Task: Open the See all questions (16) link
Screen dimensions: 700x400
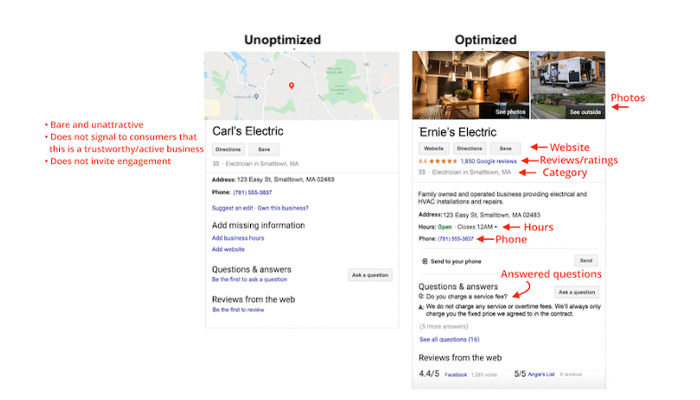Action: (x=449, y=341)
